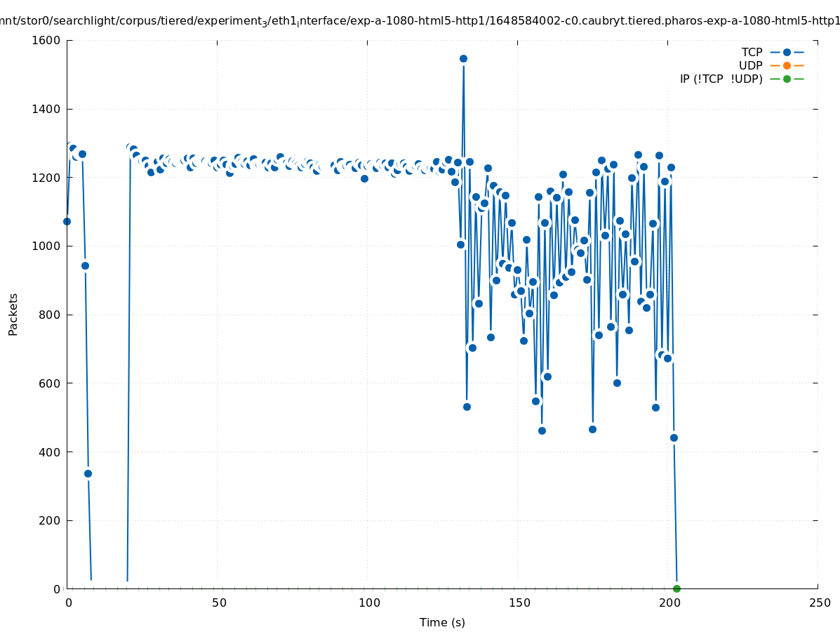Click the orange UDP legend marker
This screenshot has height=632, width=840.
[787, 65]
